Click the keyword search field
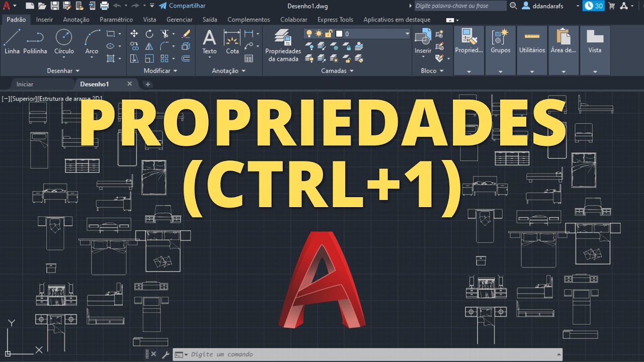The height and width of the screenshot is (362, 644). point(460,6)
